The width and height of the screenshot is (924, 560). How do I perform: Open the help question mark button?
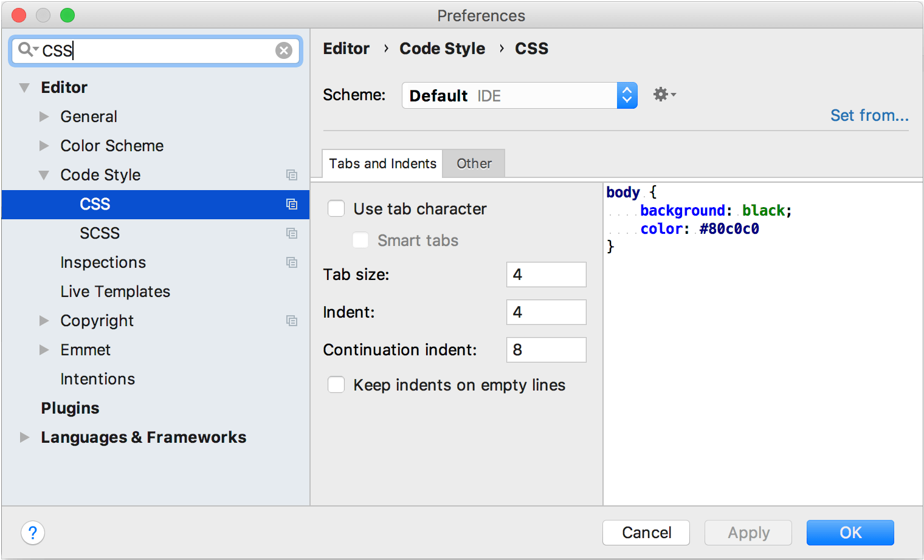point(32,533)
